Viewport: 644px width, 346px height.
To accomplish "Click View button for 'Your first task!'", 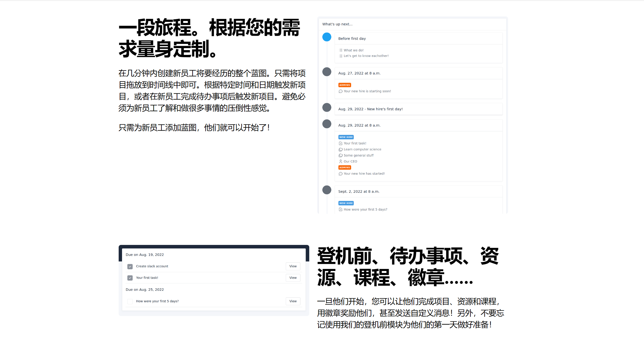I will point(293,278).
